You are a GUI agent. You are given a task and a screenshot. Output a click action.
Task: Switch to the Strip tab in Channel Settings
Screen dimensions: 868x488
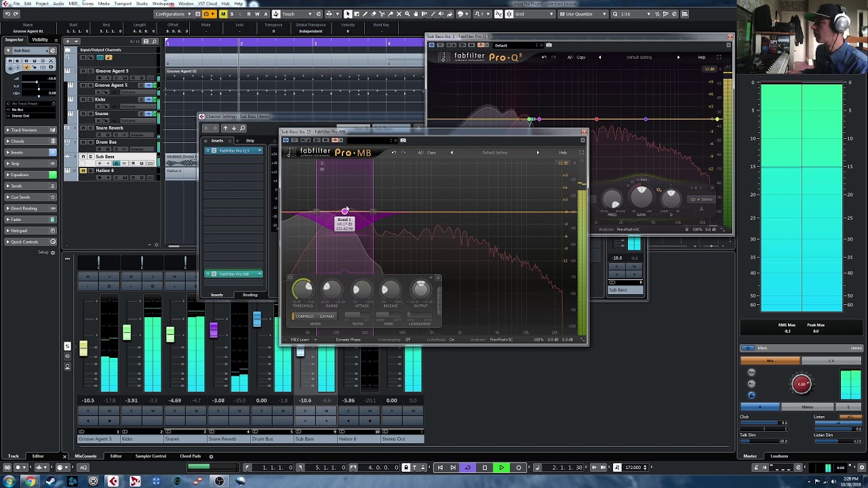tap(250, 140)
